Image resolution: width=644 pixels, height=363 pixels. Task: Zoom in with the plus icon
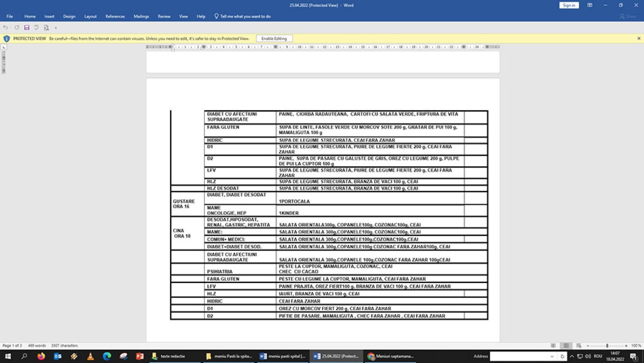tap(626, 346)
